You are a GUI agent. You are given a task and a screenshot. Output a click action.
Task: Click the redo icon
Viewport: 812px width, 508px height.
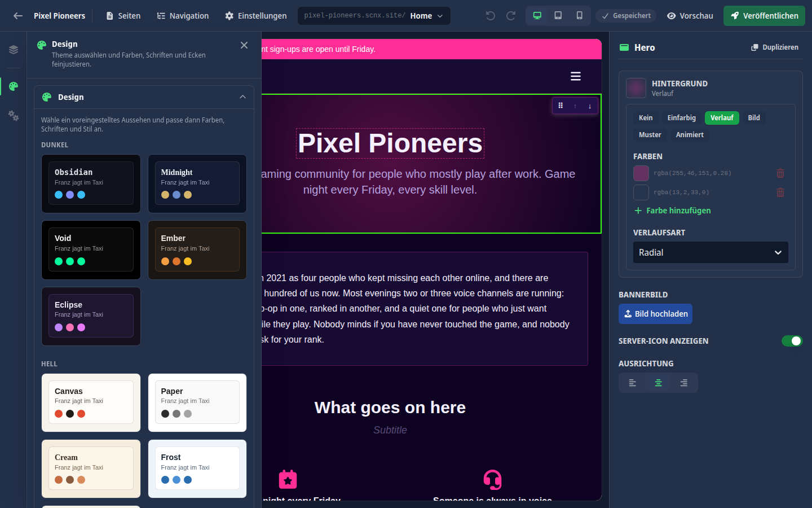[x=511, y=16]
